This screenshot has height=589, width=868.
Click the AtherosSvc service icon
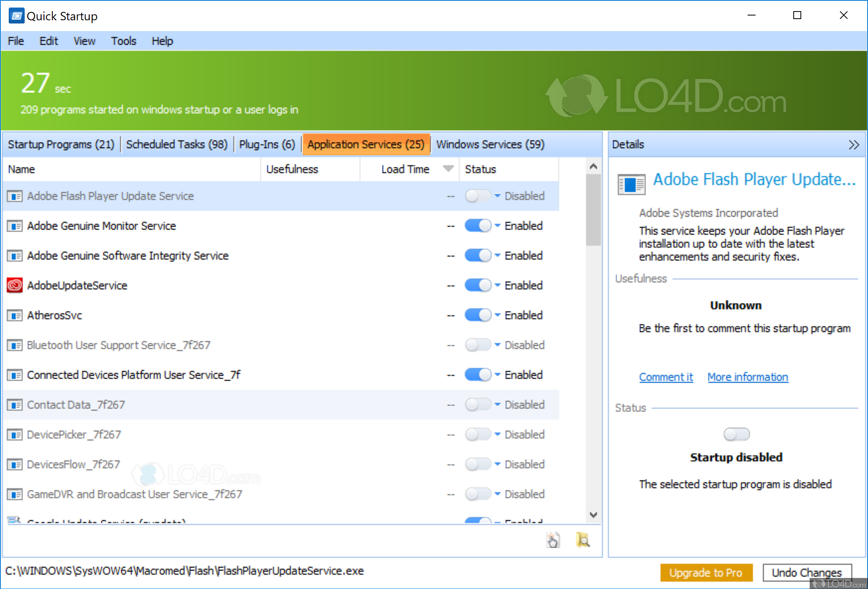coord(15,315)
